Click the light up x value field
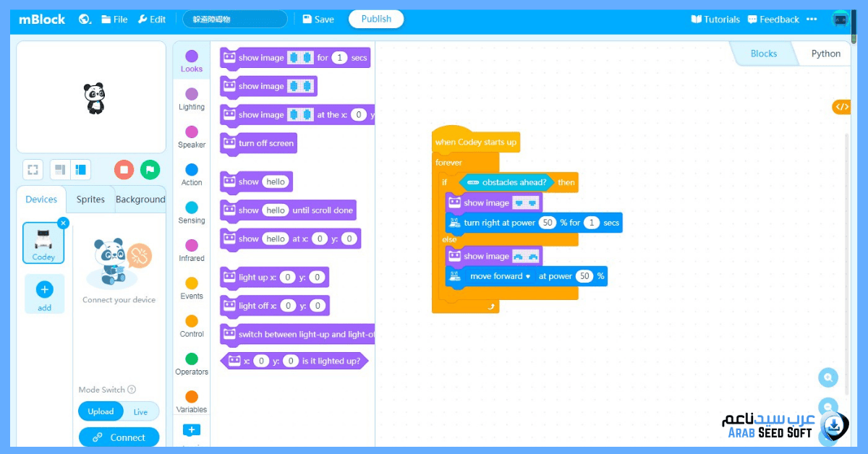The height and width of the screenshot is (454, 868). point(287,277)
